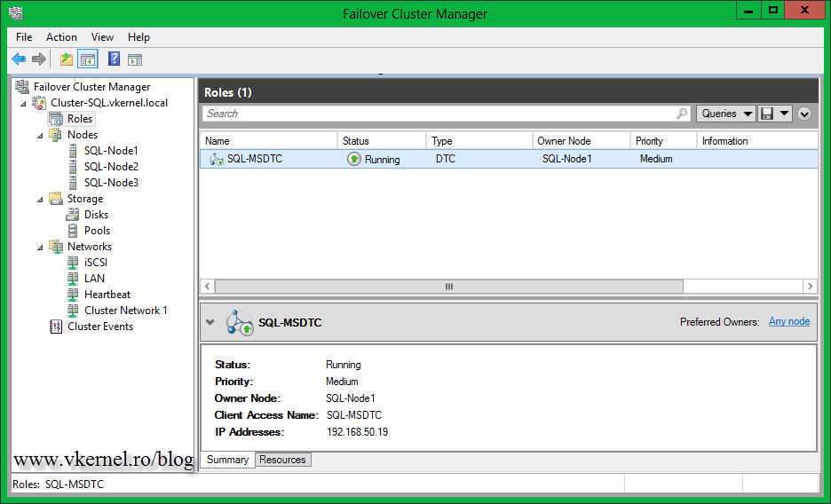The image size is (831, 504).
Task: Click the Medium priority cell in row
Action: click(x=656, y=159)
